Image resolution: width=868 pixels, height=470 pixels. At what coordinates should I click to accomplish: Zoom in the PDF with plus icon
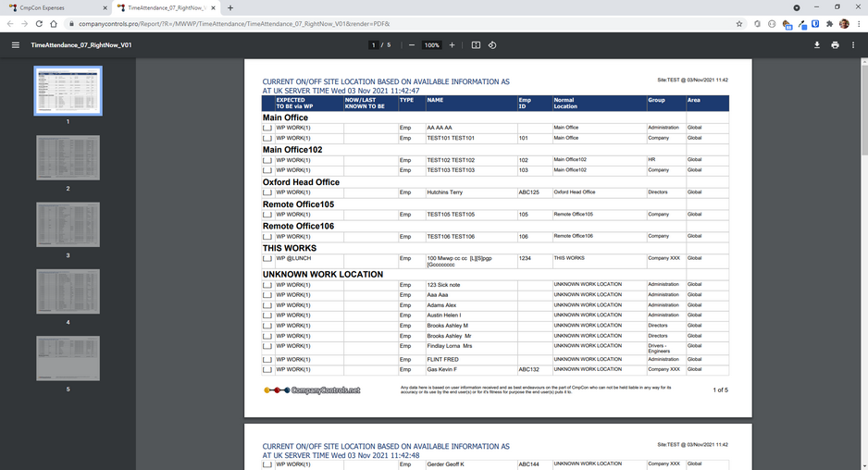click(x=452, y=45)
